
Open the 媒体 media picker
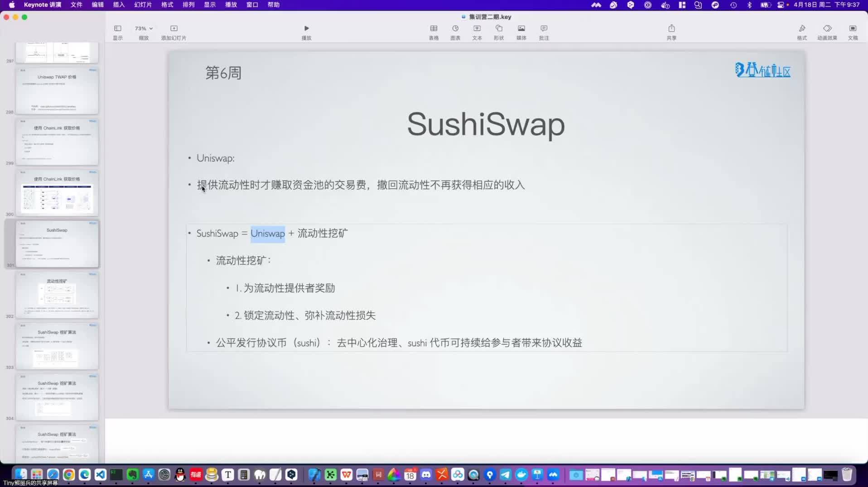click(x=521, y=32)
